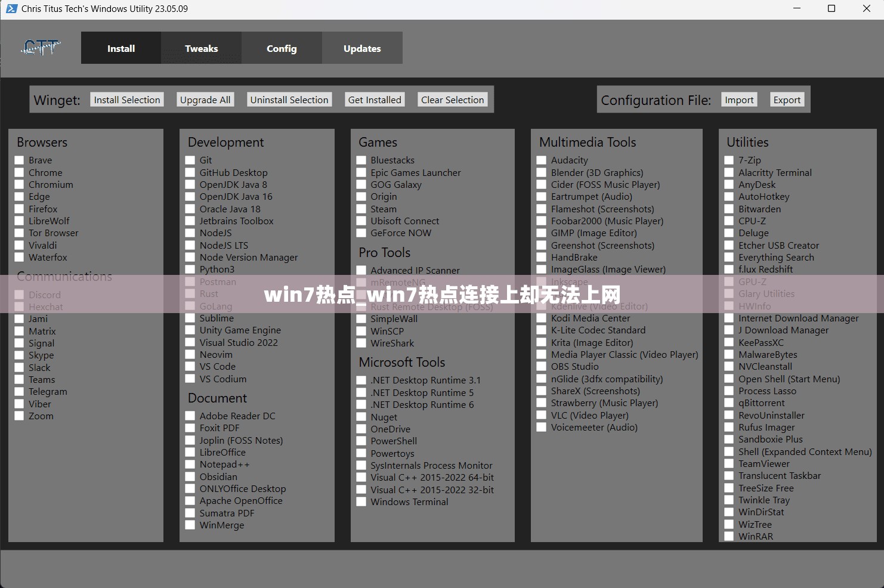Check the 7-Zip checkbox

pyautogui.click(x=729, y=160)
